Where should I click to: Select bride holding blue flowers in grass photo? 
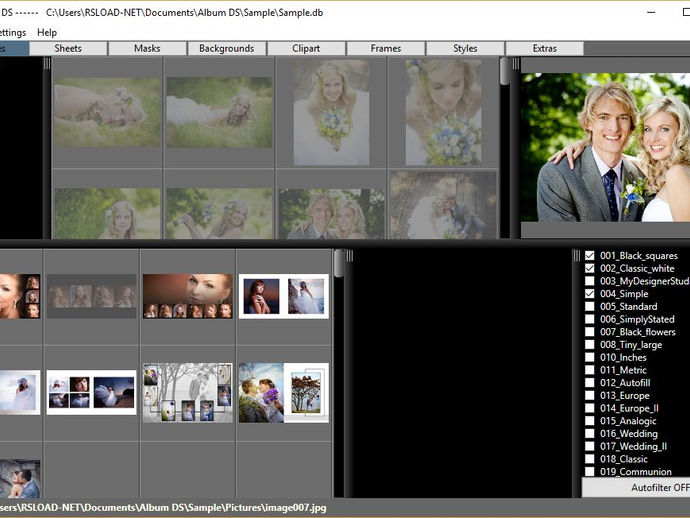pos(220,214)
